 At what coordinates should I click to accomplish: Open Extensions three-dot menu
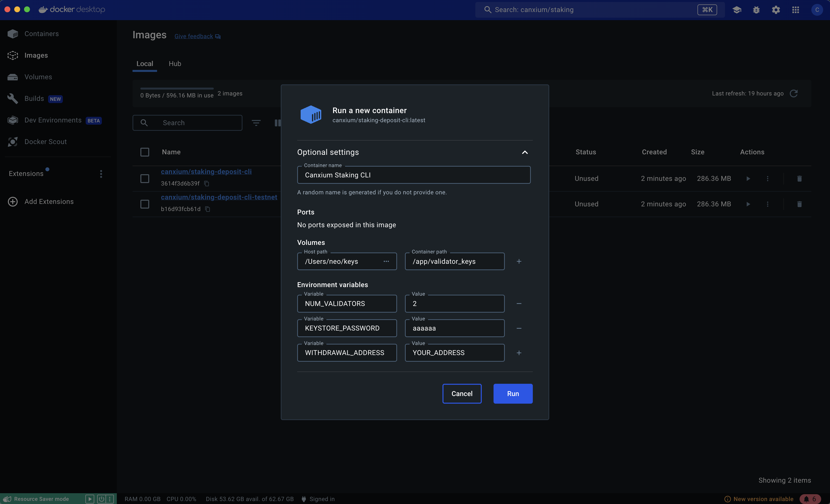[101, 174]
